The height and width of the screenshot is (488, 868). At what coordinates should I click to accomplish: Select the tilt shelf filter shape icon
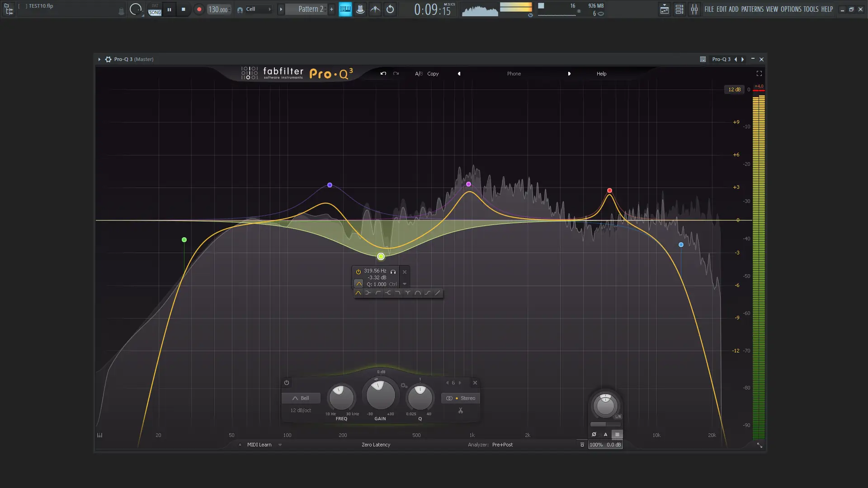pyautogui.click(x=428, y=293)
